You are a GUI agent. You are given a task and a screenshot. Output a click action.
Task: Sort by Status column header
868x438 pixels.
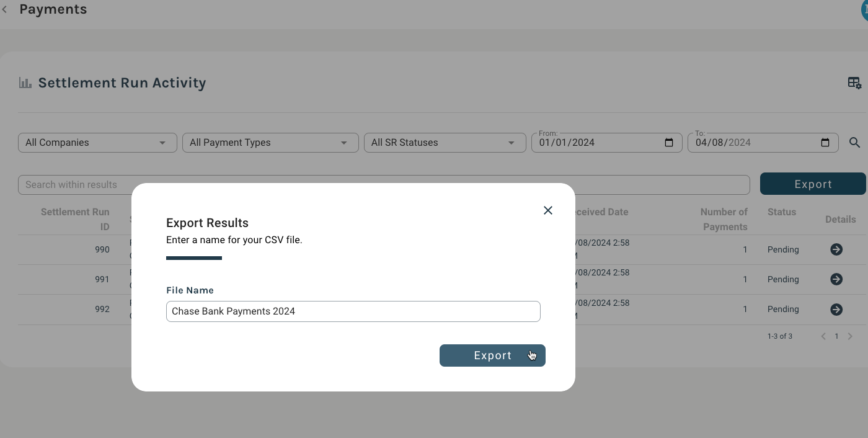click(781, 212)
